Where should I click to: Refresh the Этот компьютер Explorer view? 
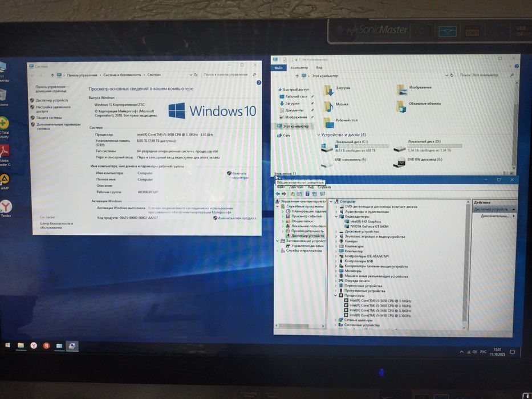(452, 75)
